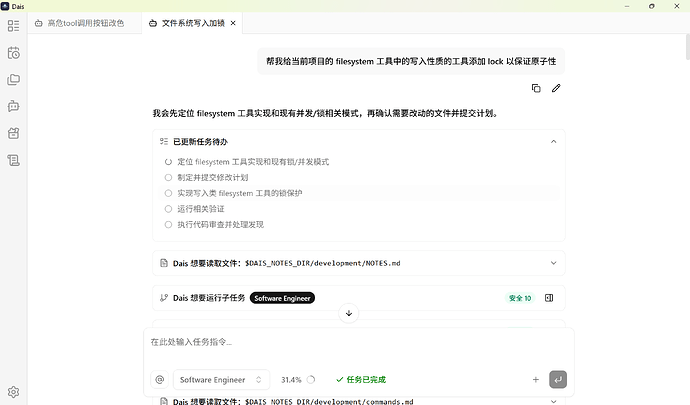Toggle todo circle for 制定并提交修改计划

pyautogui.click(x=168, y=177)
